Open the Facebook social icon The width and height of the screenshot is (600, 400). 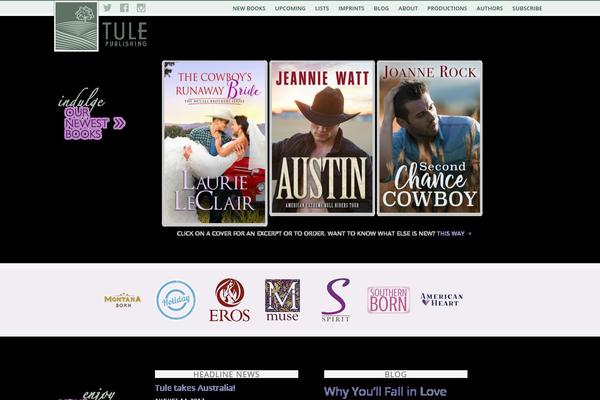pos(124,8)
